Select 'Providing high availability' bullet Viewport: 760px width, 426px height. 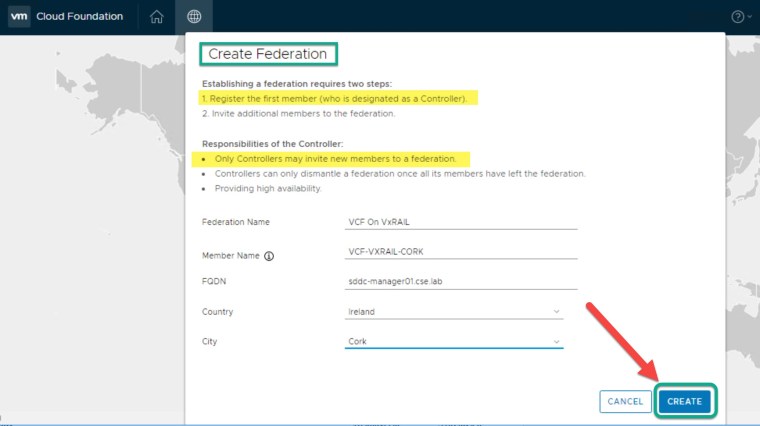point(268,189)
